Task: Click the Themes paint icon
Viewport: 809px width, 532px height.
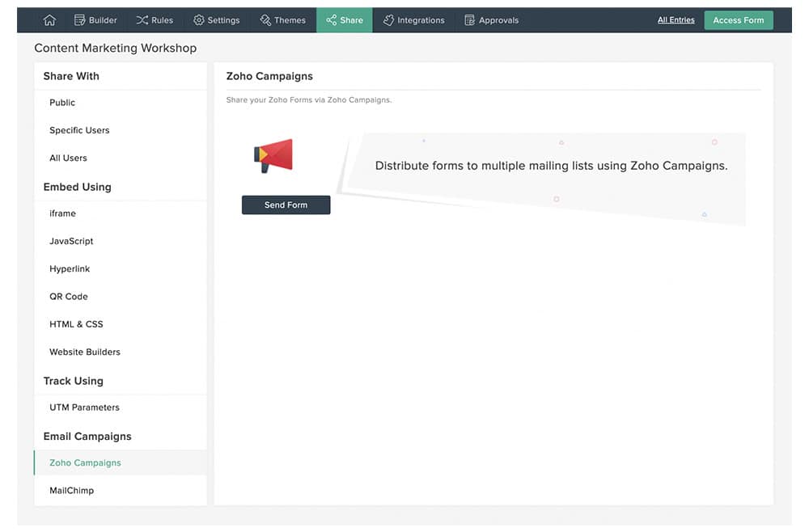Action: (x=265, y=20)
